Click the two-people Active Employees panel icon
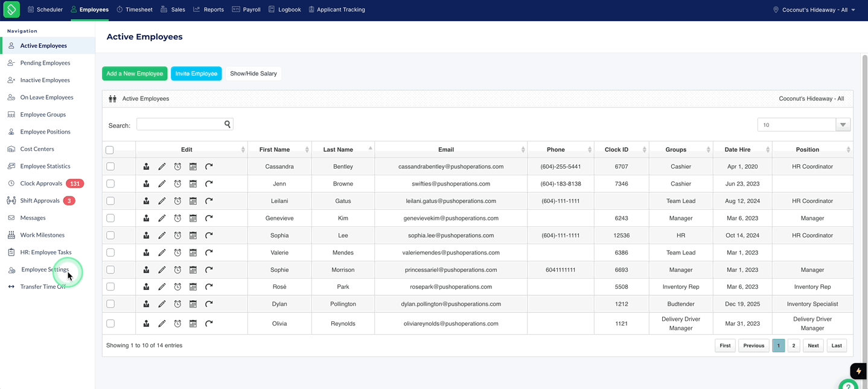The width and height of the screenshot is (868, 389). pos(112,98)
